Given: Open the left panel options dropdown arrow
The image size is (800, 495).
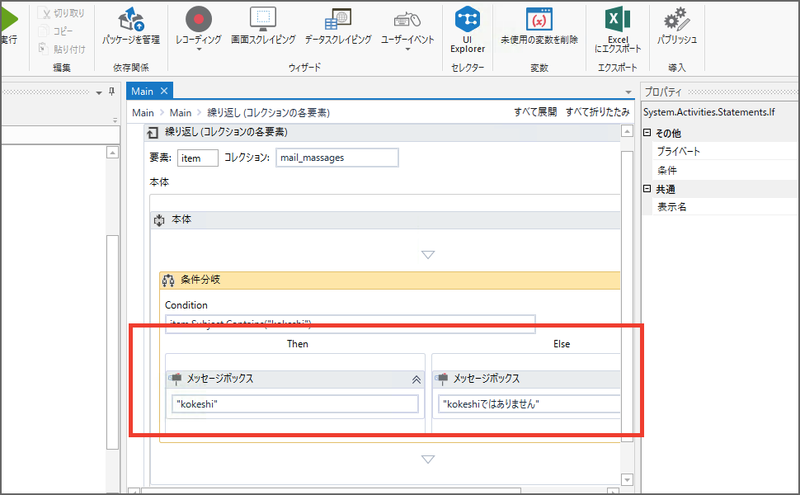Looking at the screenshot, I should (x=99, y=92).
